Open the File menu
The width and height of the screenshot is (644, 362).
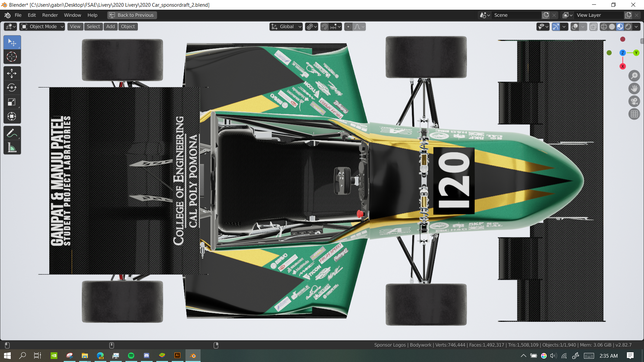coord(18,15)
